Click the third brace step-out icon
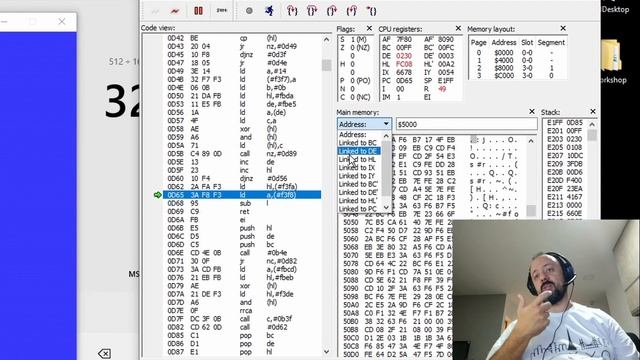The height and width of the screenshot is (360, 640). (331, 11)
